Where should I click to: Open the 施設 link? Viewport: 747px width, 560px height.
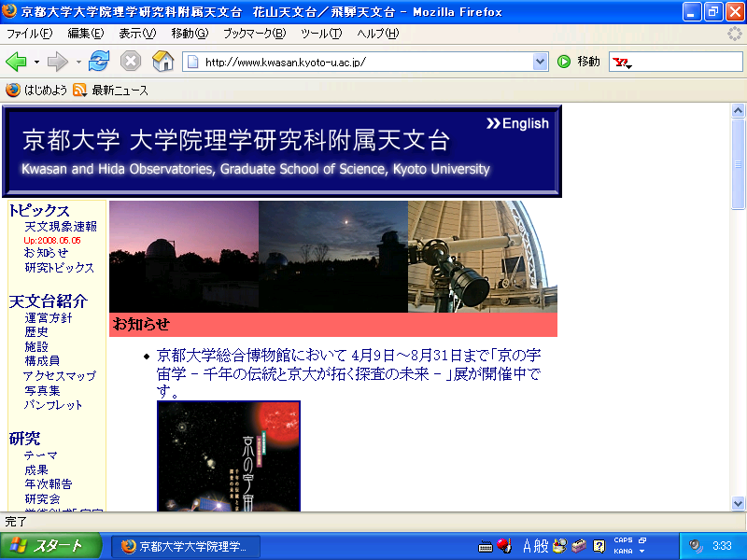pyautogui.click(x=36, y=346)
